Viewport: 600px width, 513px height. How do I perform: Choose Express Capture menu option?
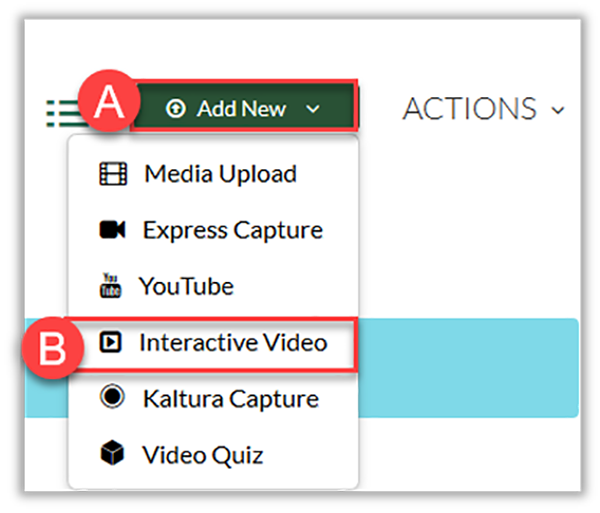tap(232, 230)
